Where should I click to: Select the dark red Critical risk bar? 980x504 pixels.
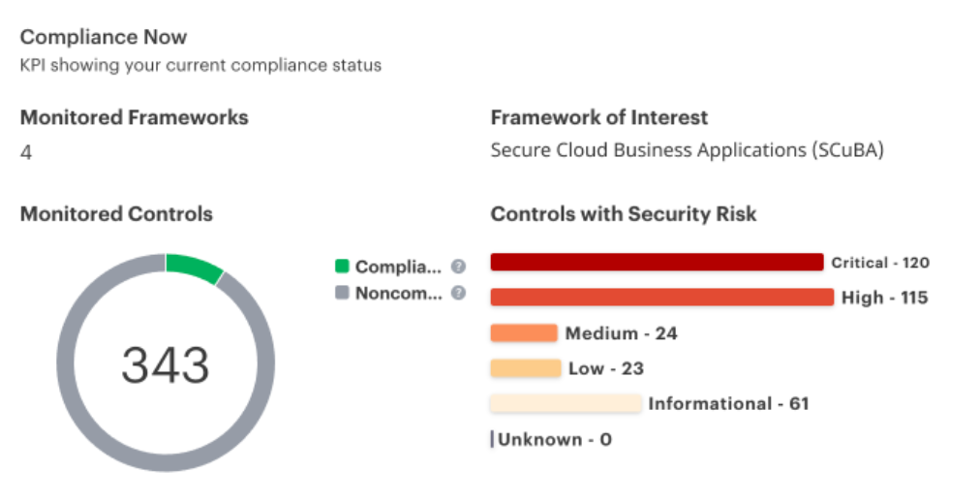click(x=657, y=262)
